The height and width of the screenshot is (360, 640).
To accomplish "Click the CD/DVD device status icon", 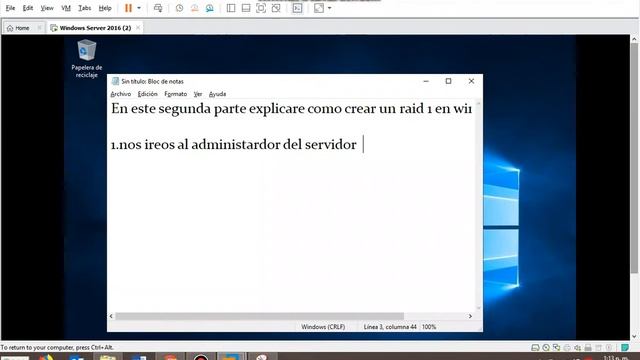I will 546,348.
